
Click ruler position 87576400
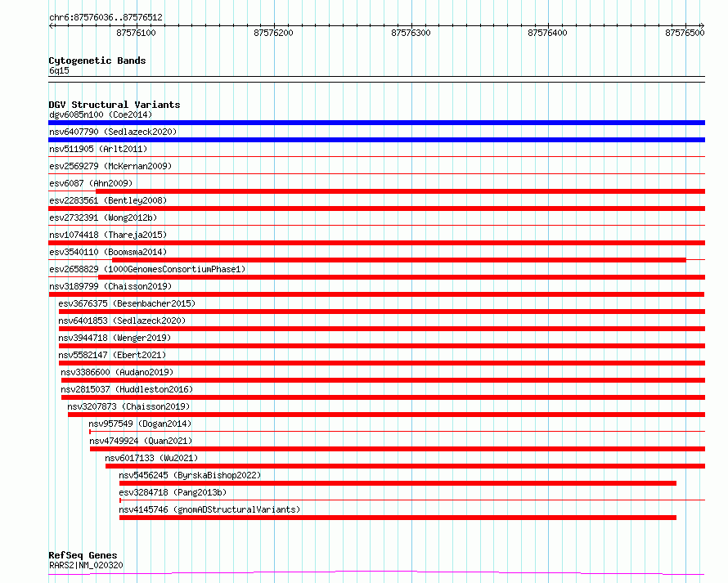(x=547, y=33)
